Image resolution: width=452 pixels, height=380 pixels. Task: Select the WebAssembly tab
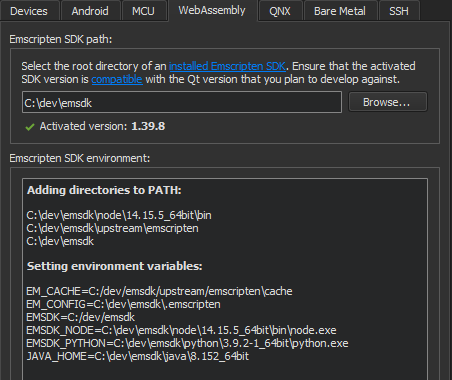click(x=212, y=10)
